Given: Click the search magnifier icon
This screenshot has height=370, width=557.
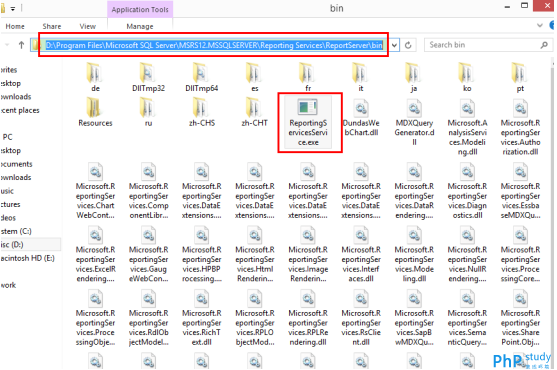Looking at the screenshot, I should point(544,45).
